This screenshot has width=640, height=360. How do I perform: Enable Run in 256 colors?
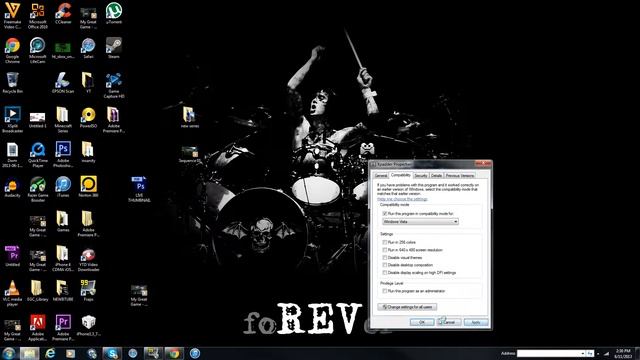pyautogui.click(x=384, y=242)
